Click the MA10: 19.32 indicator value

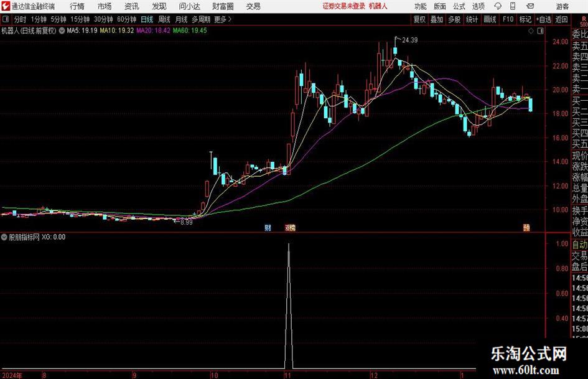click(x=116, y=30)
